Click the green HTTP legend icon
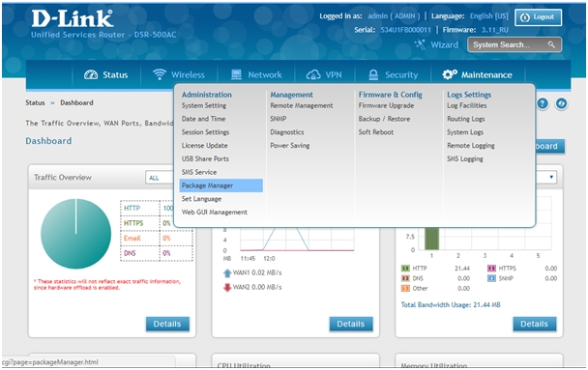This screenshot has height=370, width=588. coord(405,269)
